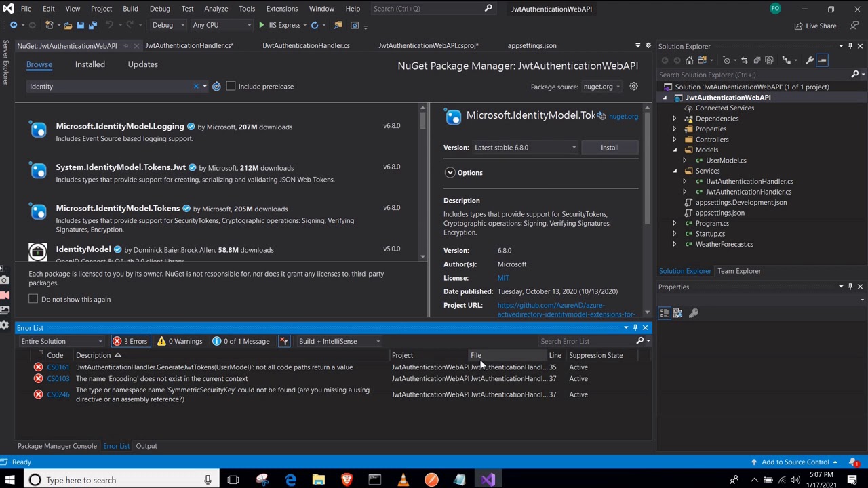The width and height of the screenshot is (868, 488).
Task: Open the Analyze menu
Action: pos(216,9)
